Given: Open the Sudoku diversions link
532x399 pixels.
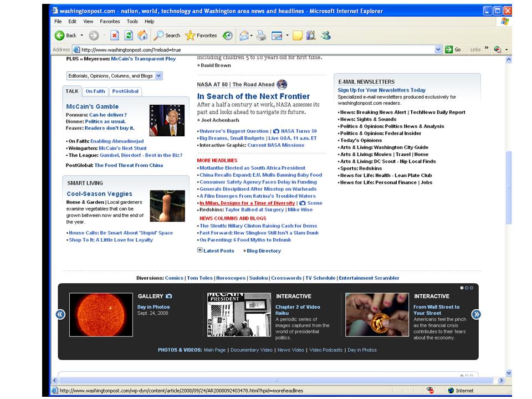Looking at the screenshot, I should [258, 278].
